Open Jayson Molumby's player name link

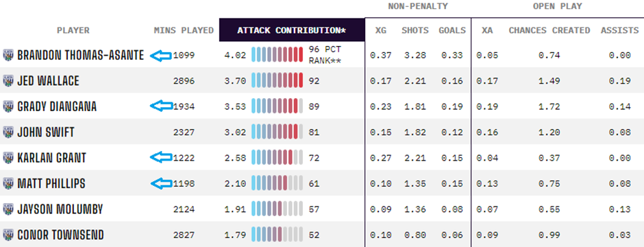[60, 209]
